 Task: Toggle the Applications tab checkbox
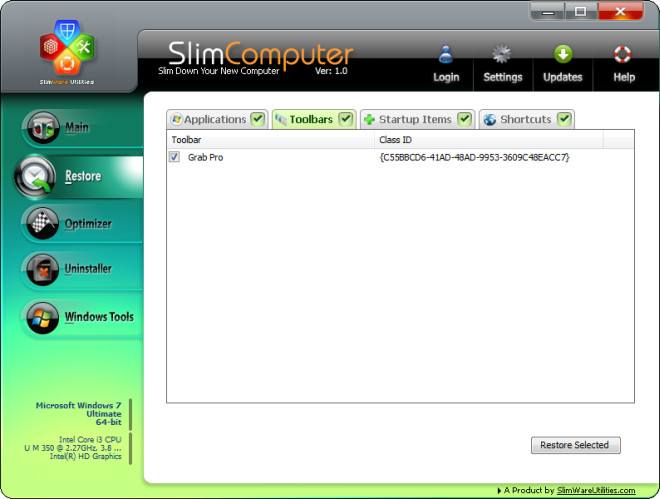coord(257,119)
